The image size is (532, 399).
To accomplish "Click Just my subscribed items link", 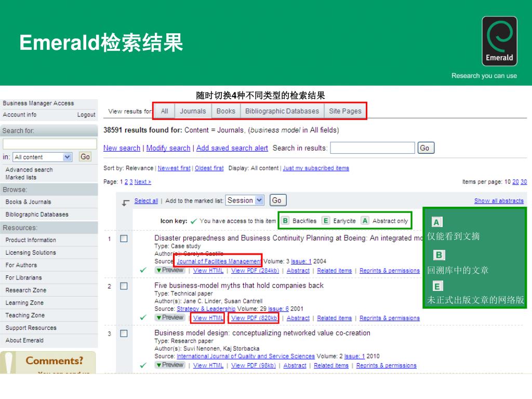I will 316,168.
